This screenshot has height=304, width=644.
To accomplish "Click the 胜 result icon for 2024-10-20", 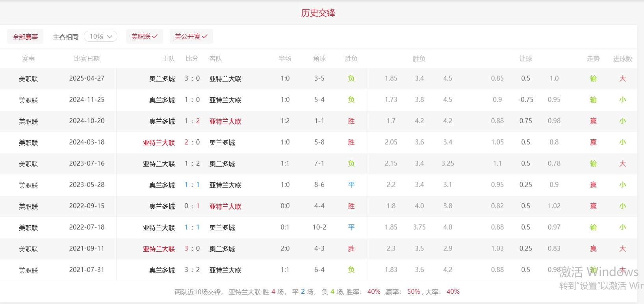I will coord(351,121).
